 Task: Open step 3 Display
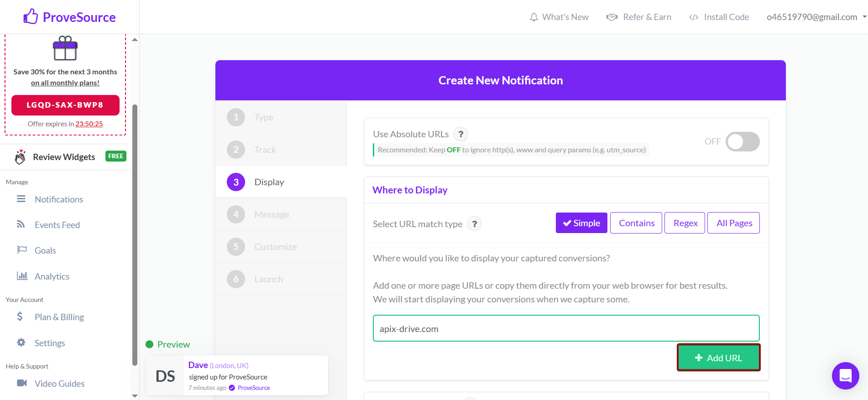coord(281,182)
